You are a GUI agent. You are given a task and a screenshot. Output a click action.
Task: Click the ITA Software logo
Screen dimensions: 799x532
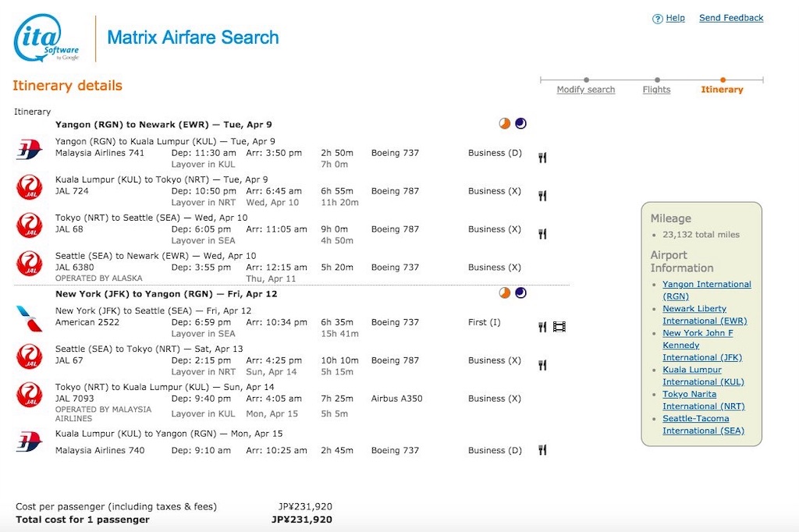tap(46, 38)
